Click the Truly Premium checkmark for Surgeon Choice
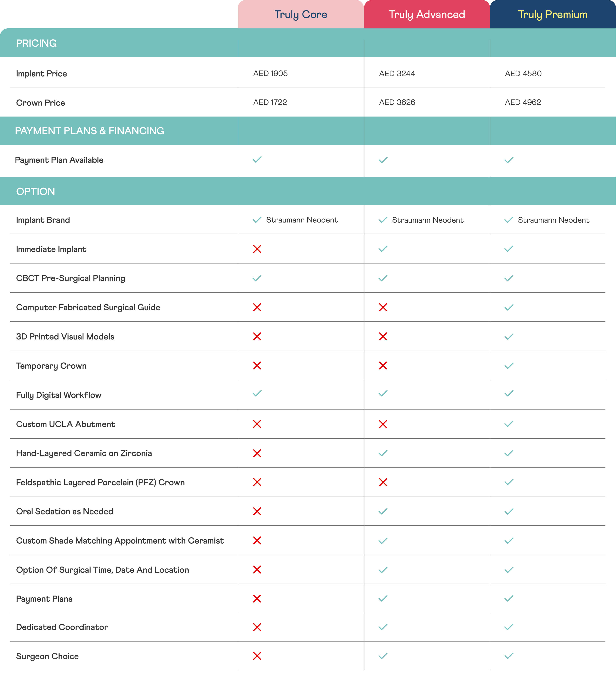Viewport: 616px width, 679px height. [x=509, y=656]
